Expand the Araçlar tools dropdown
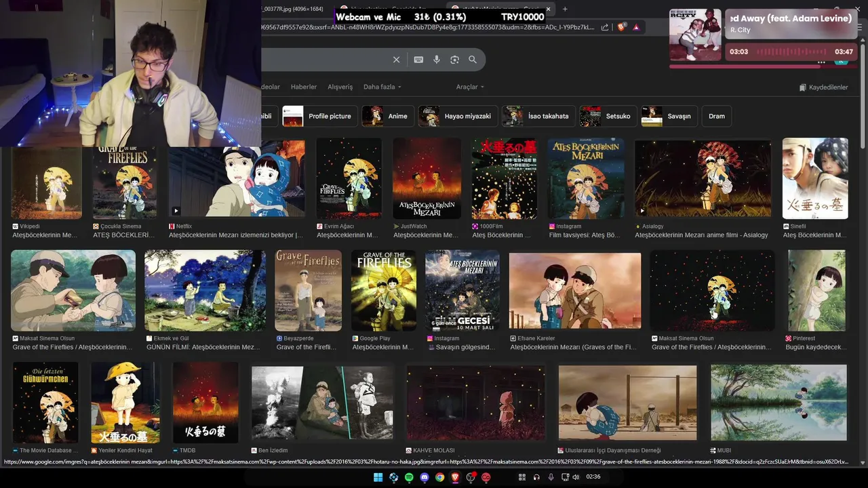The image size is (868, 488). pyautogui.click(x=470, y=87)
